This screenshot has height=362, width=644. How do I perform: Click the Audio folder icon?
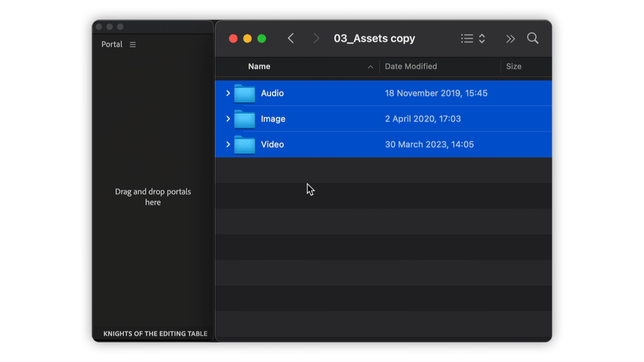(x=245, y=94)
